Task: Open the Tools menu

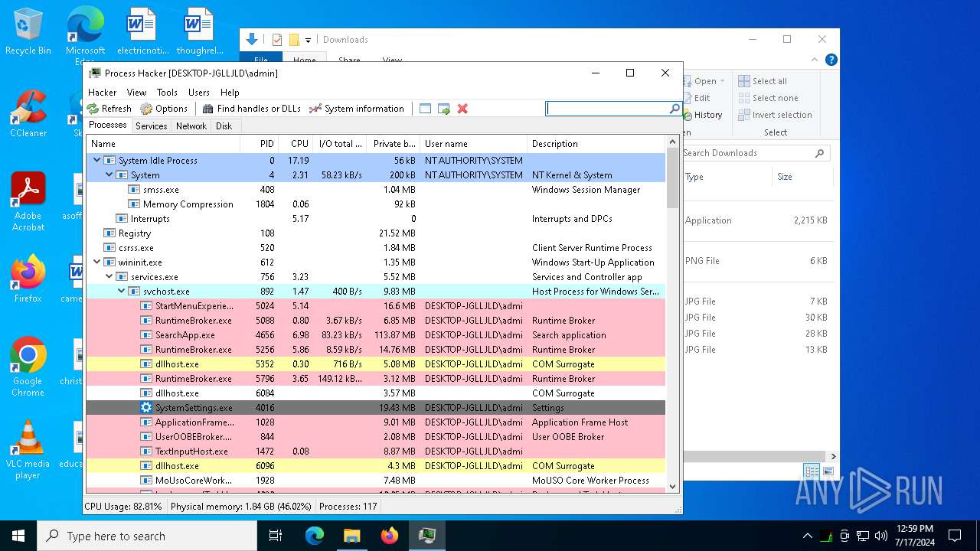Action: pyautogui.click(x=167, y=92)
